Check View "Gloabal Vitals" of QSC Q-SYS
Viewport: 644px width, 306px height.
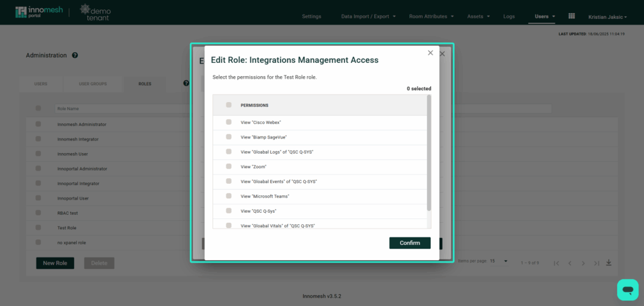[229, 225]
